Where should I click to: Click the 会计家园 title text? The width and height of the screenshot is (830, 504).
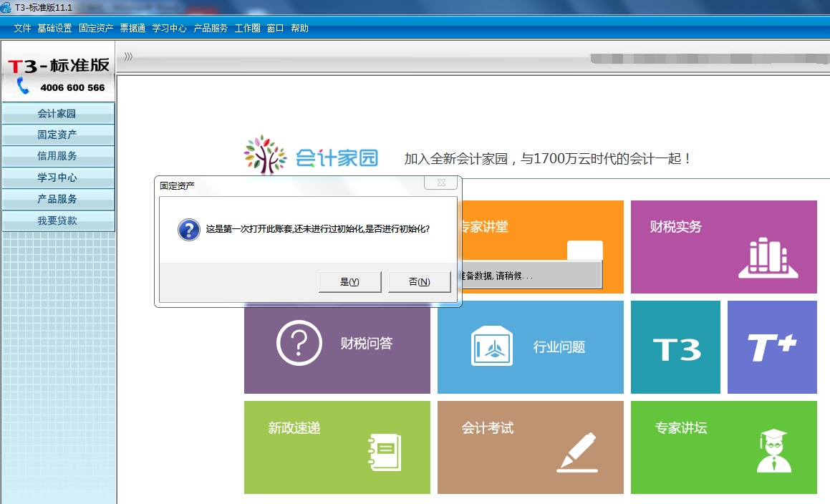[337, 158]
